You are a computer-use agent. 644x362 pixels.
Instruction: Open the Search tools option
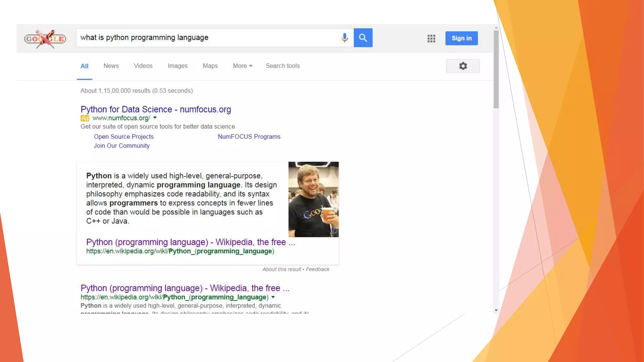tap(282, 66)
